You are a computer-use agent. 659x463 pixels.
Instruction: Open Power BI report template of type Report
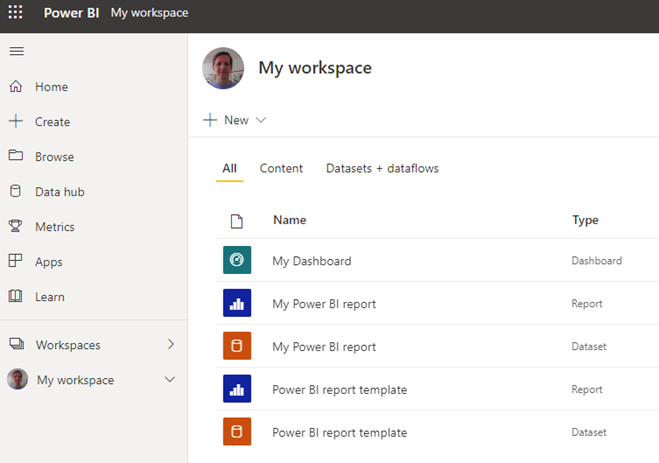(340, 390)
